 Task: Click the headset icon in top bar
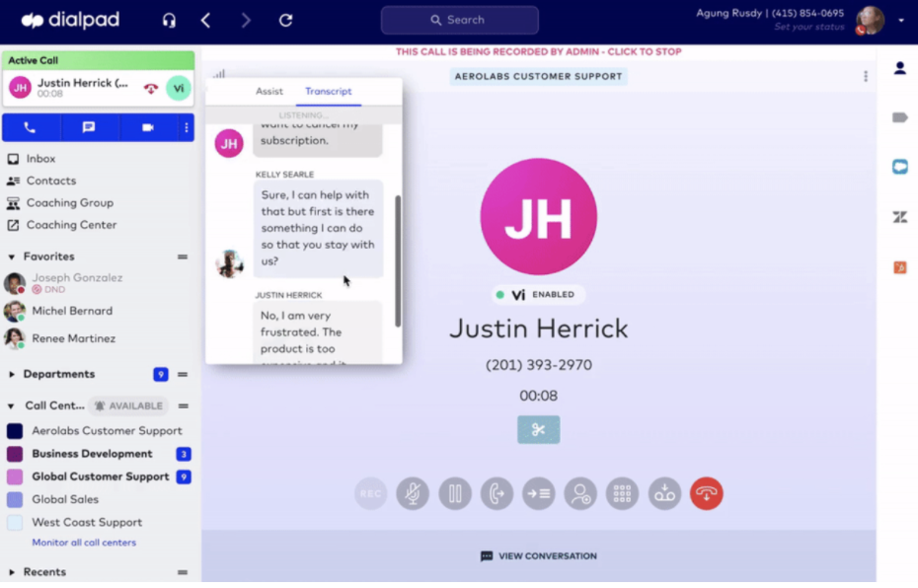click(x=169, y=21)
